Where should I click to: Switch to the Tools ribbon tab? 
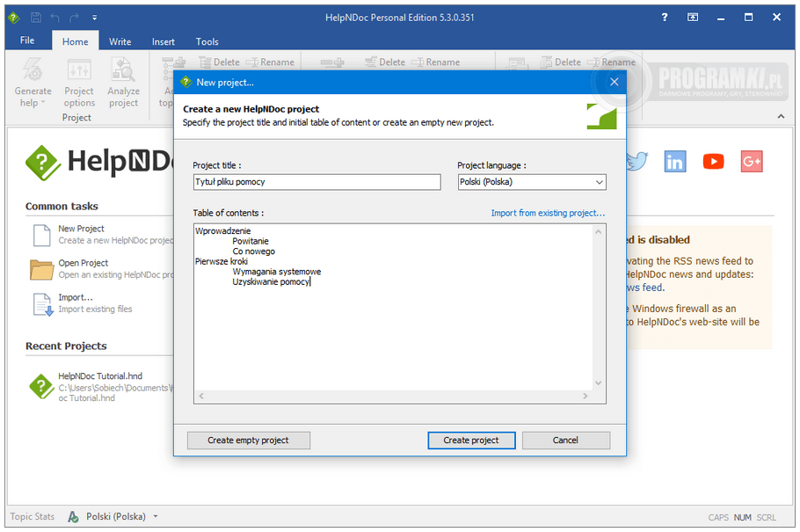pos(207,41)
